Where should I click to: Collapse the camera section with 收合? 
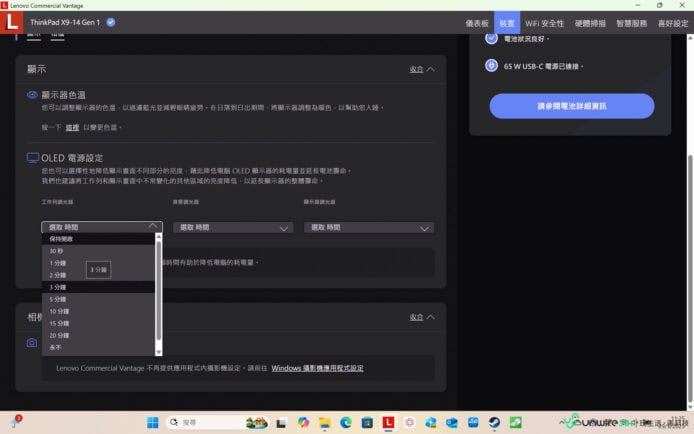421,317
